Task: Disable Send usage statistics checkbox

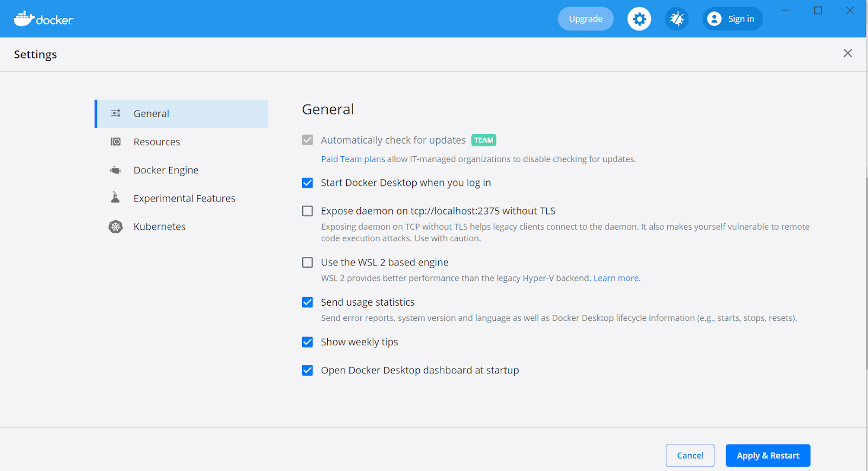Action: 308,302
